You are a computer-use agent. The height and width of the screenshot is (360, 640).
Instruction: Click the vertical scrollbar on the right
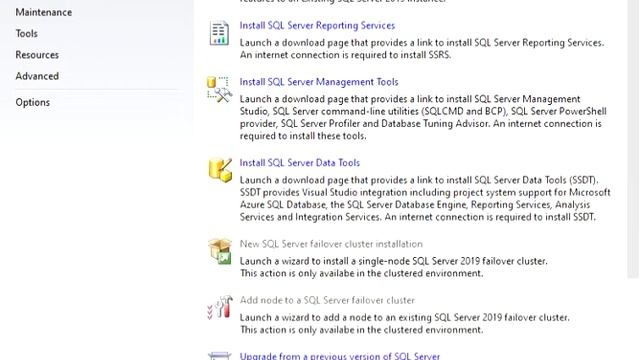pyautogui.click(x=633, y=139)
